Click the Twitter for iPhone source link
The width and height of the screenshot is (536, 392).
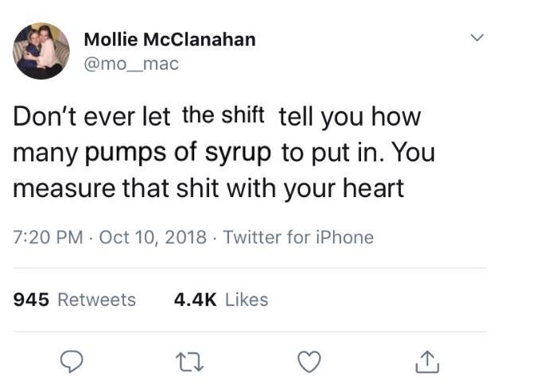click(298, 237)
